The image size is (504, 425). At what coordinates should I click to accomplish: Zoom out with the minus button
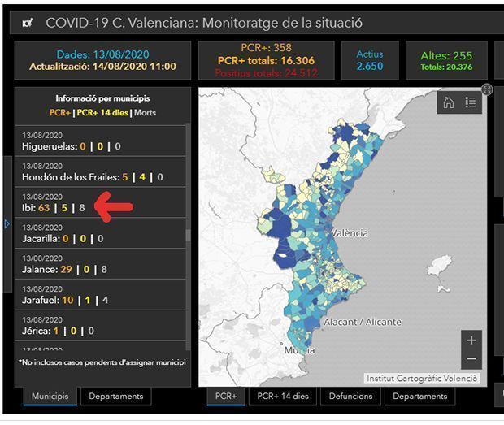coord(471,359)
